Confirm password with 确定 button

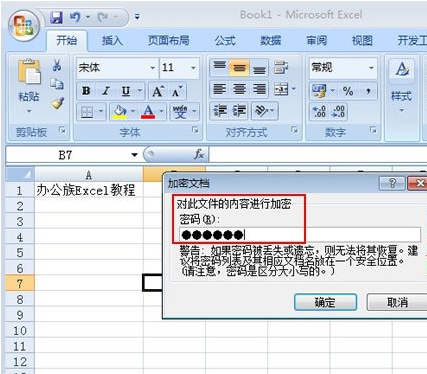click(x=325, y=302)
